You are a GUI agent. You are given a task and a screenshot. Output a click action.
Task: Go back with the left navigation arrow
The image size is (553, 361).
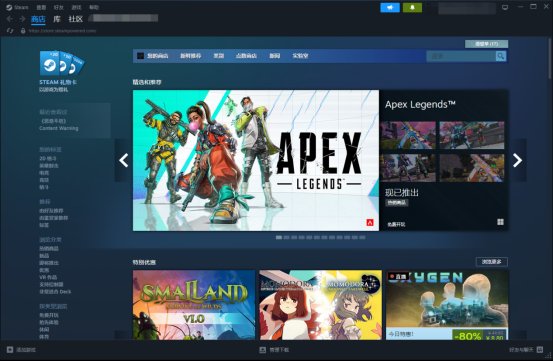tap(10, 19)
